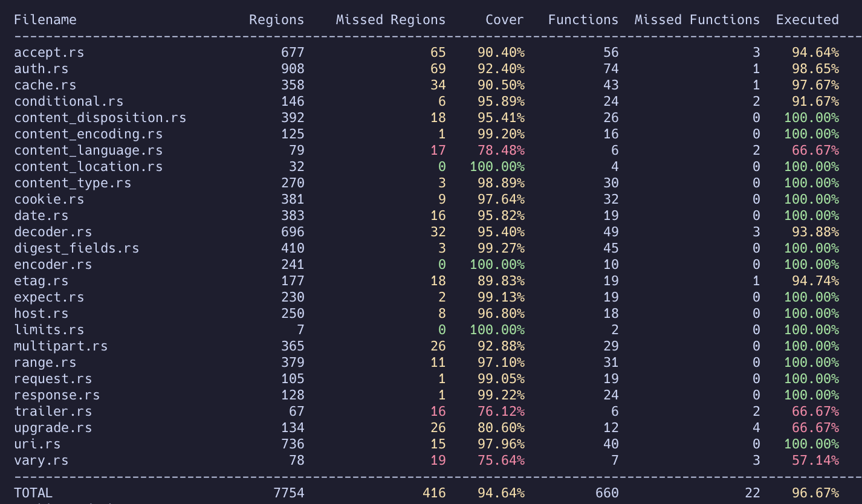Click the accept.rs filename

pos(49,53)
